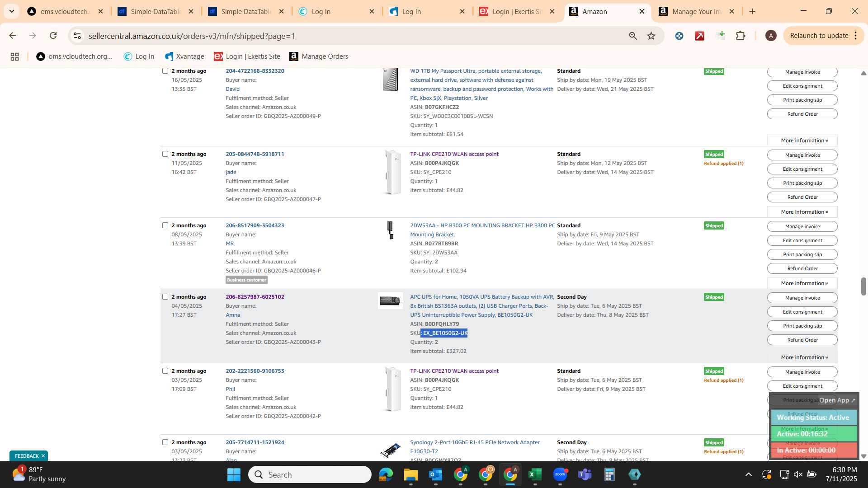
Task: Click the page vertical scrollbar thumb
Action: [x=863, y=286]
